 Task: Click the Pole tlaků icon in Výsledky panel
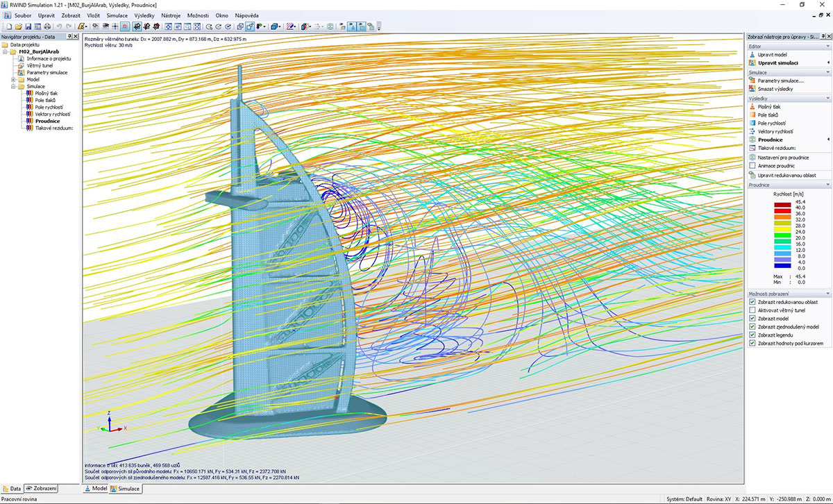click(x=752, y=115)
